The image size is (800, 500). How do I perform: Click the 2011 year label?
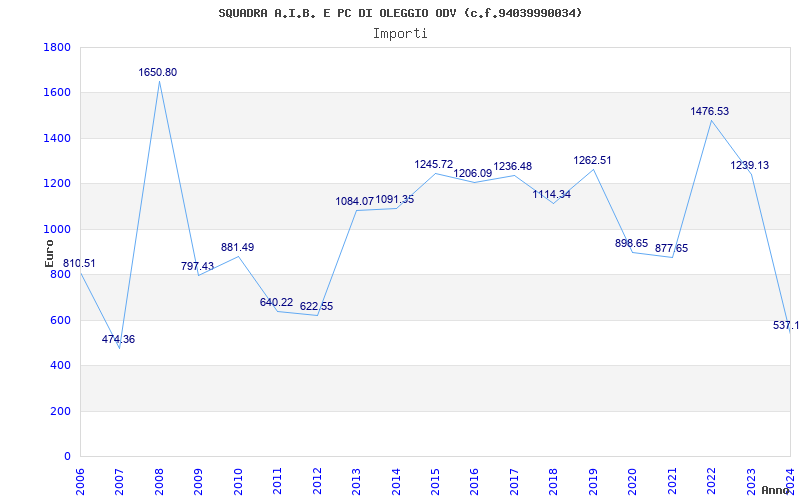[277, 480]
